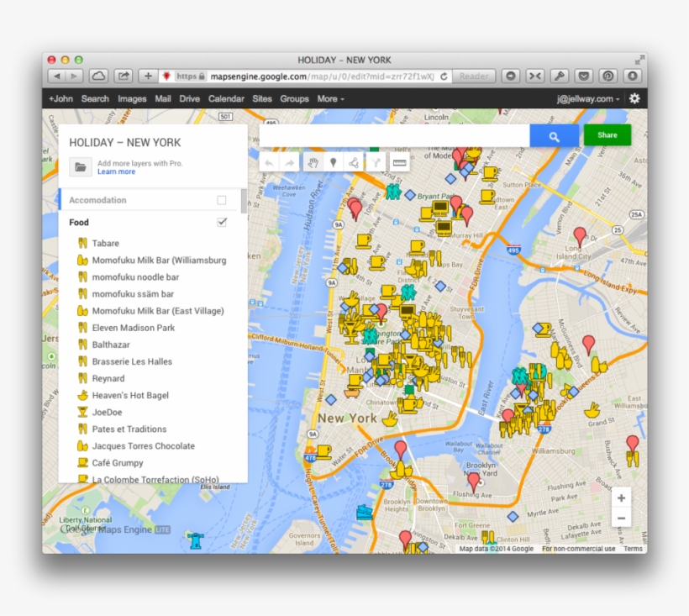Expand j@jellway.com account dropdown
This screenshot has height=616, width=689.
click(588, 99)
